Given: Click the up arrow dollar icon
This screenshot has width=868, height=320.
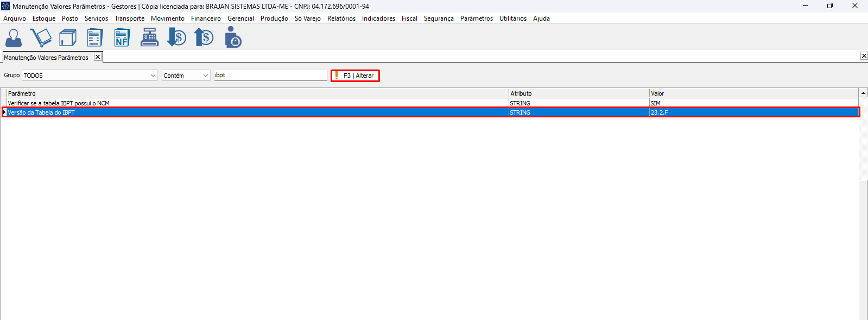Looking at the screenshot, I should 204,38.
